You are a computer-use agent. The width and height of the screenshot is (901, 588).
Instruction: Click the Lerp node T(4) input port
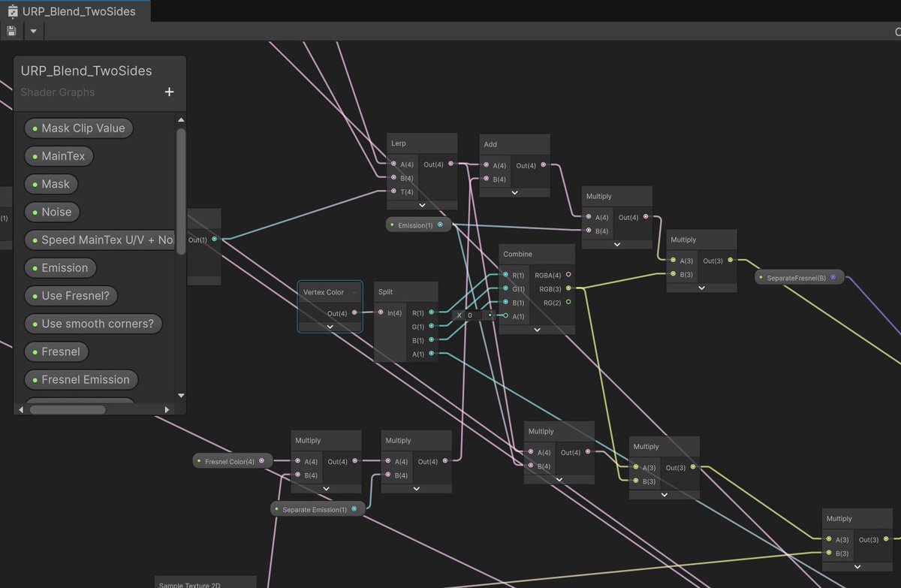coord(393,191)
